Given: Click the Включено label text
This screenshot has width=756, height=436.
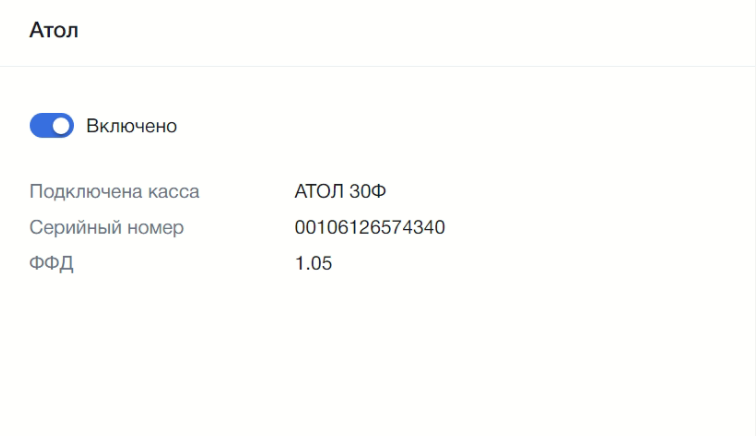Looking at the screenshot, I should click(x=132, y=126).
